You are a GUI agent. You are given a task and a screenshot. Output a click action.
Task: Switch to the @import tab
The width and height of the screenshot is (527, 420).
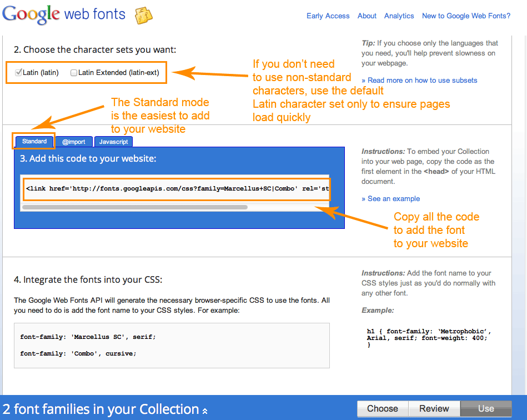pyautogui.click(x=74, y=142)
